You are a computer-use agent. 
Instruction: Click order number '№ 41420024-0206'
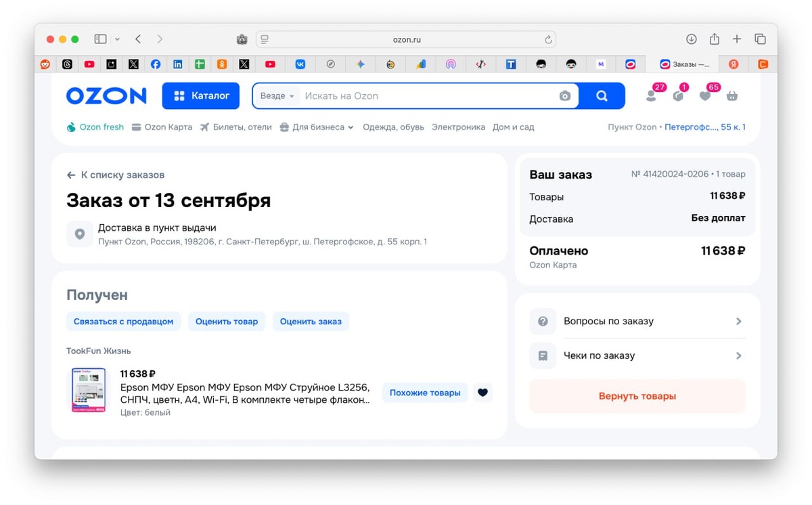[670, 175]
